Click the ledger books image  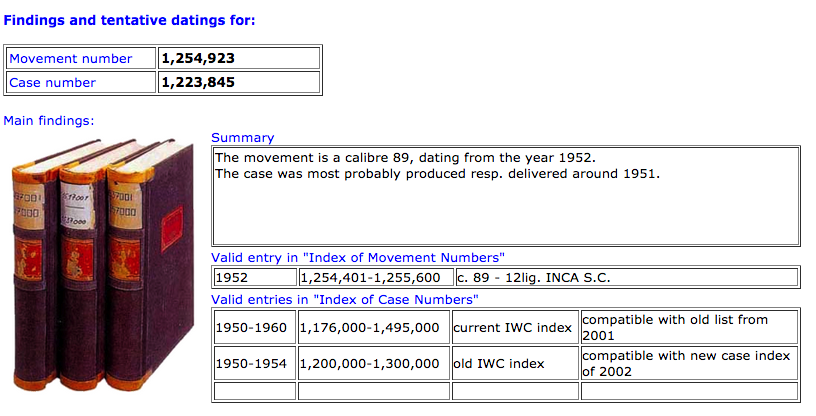(x=105, y=265)
